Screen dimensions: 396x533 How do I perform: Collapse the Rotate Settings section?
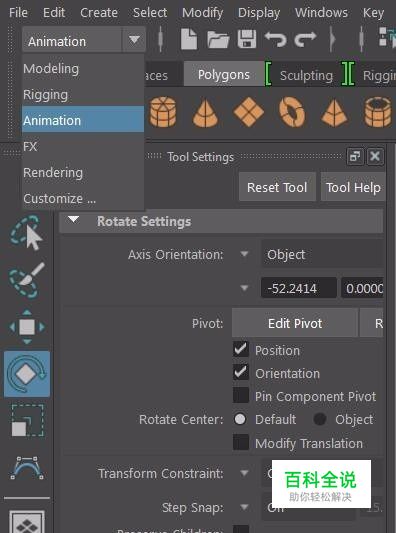tap(73, 220)
